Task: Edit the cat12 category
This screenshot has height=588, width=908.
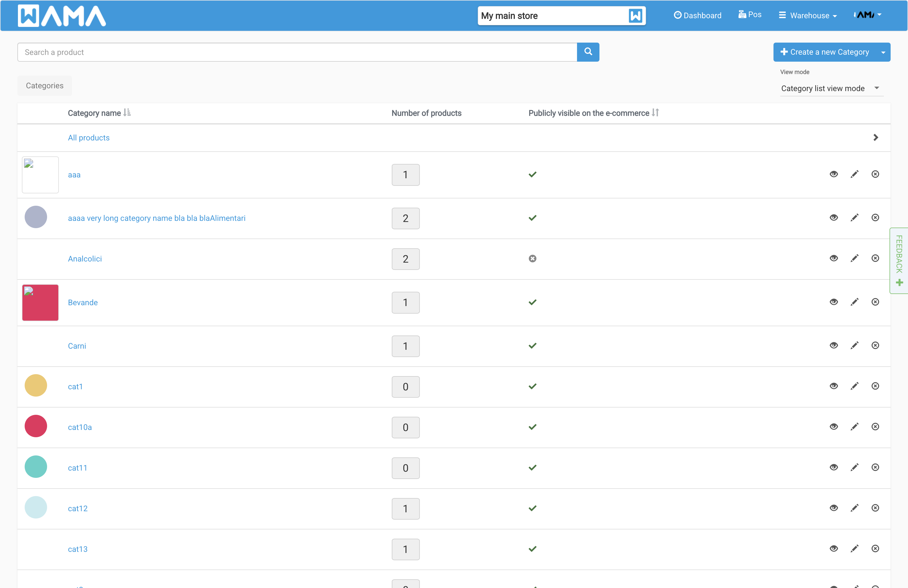Action: point(854,508)
